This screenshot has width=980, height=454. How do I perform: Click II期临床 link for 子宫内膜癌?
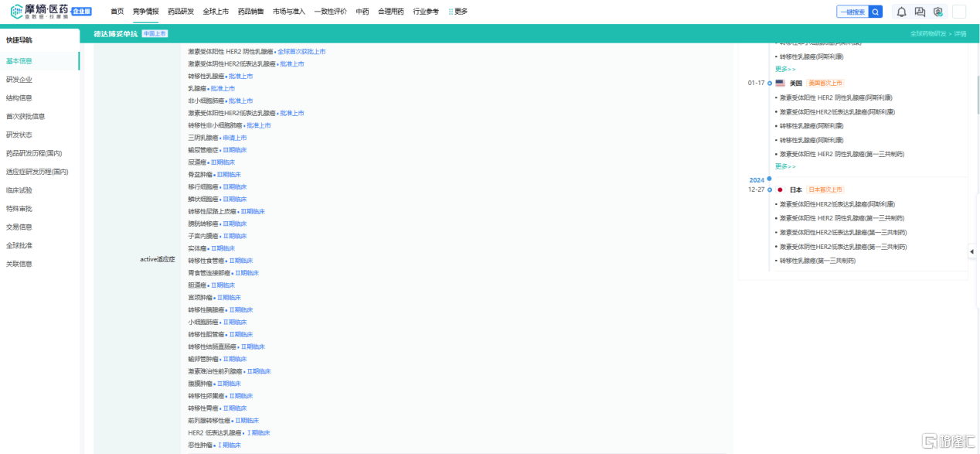click(x=234, y=236)
